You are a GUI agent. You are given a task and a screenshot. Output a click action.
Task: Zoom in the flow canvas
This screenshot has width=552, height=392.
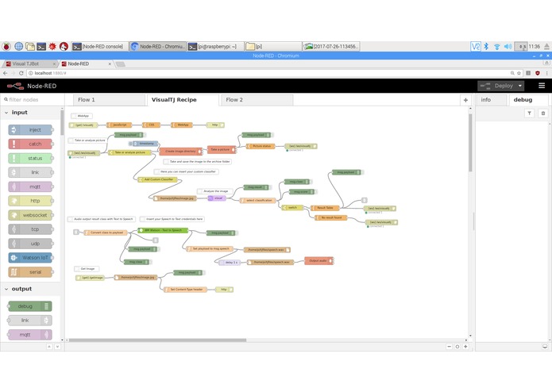point(465,347)
